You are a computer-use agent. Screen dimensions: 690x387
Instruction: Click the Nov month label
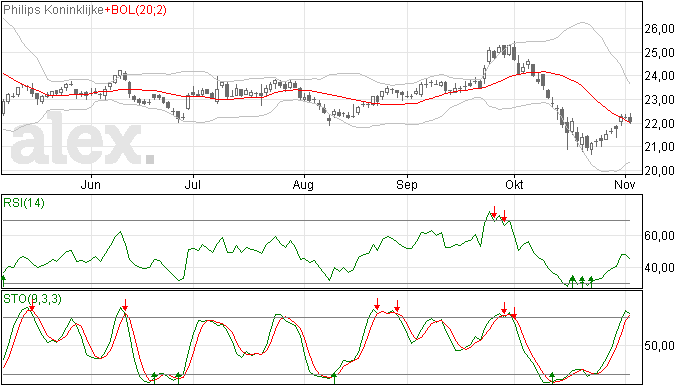625,185
